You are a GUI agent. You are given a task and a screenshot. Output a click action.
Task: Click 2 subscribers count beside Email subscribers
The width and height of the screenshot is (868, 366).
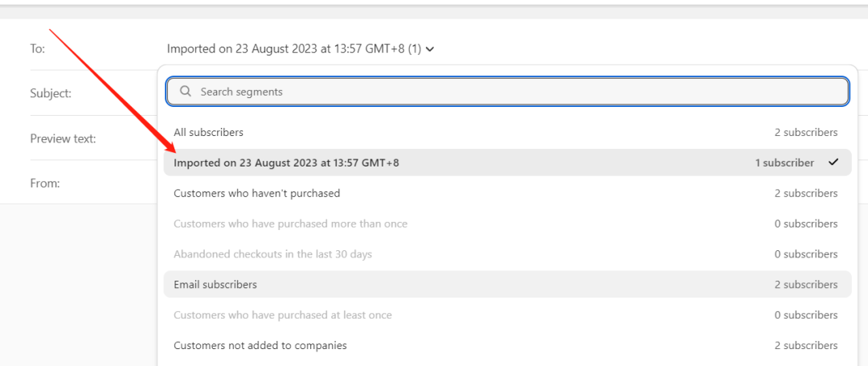pyautogui.click(x=806, y=285)
